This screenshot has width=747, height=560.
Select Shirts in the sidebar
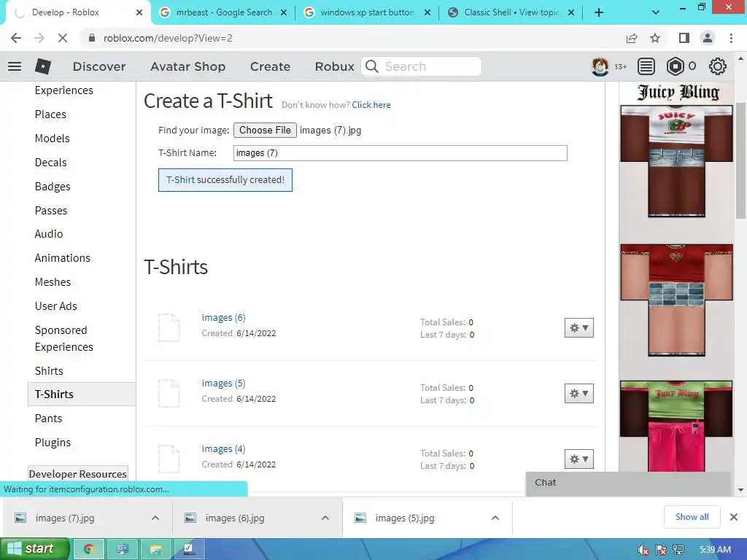[x=49, y=370]
